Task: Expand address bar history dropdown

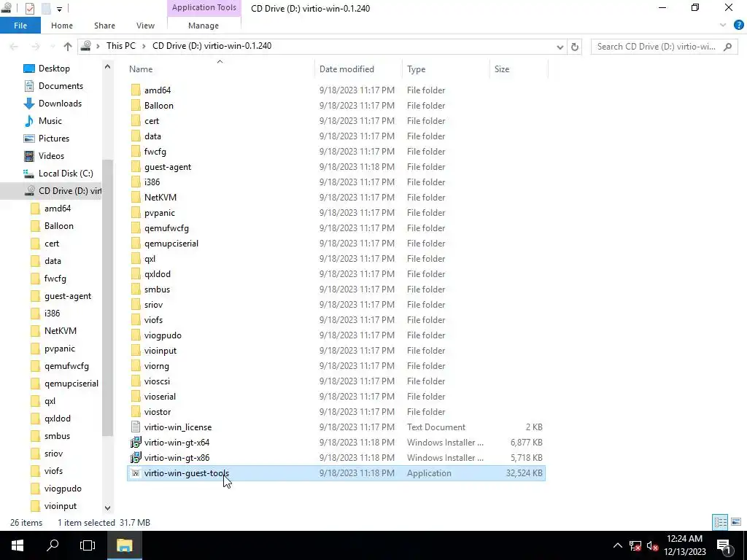Action: tap(560, 47)
